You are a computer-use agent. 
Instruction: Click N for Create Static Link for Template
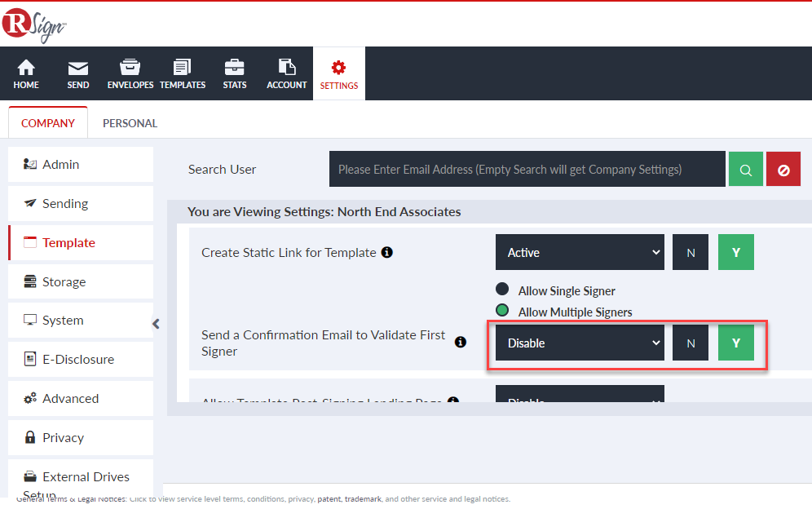click(x=691, y=252)
